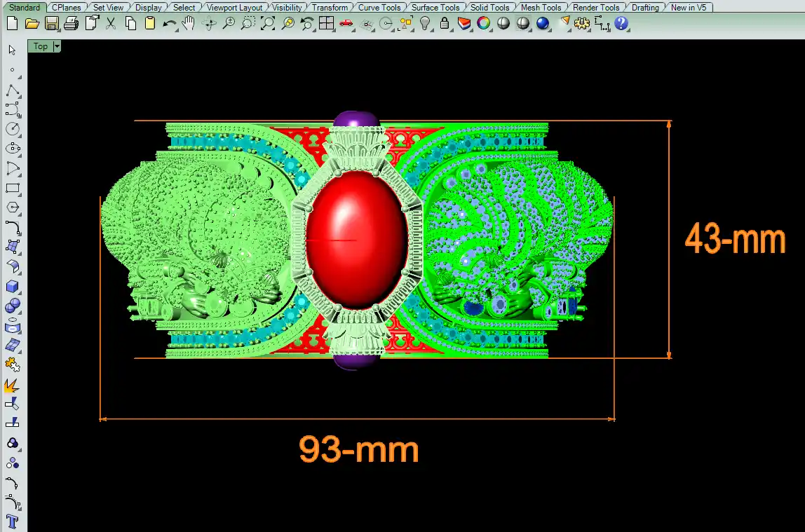Click the Open file folder icon

[32, 23]
